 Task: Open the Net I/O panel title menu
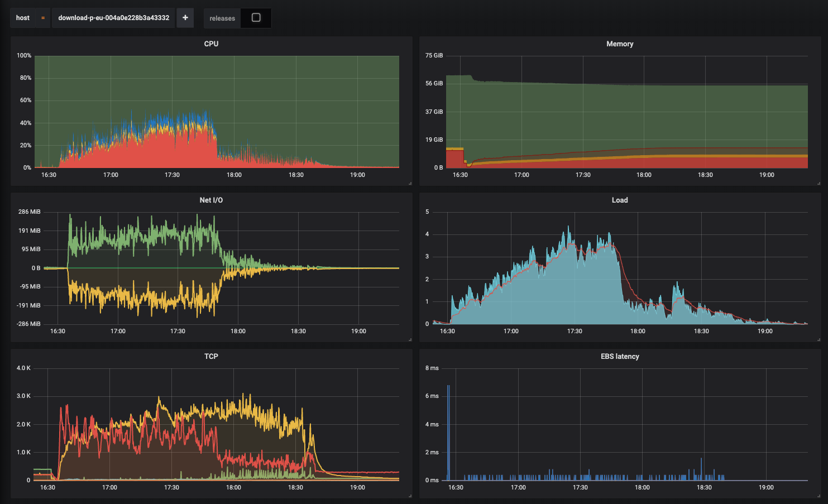(x=211, y=200)
